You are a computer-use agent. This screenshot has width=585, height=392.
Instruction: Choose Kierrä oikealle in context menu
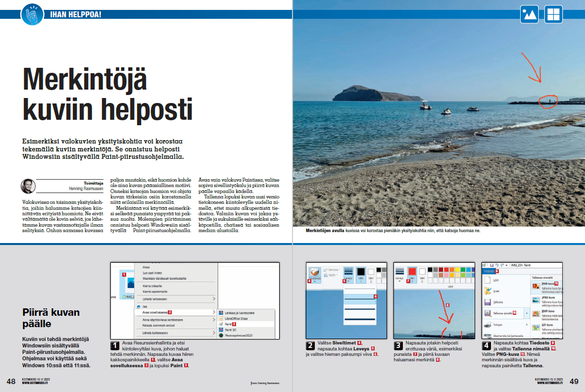click(152, 286)
